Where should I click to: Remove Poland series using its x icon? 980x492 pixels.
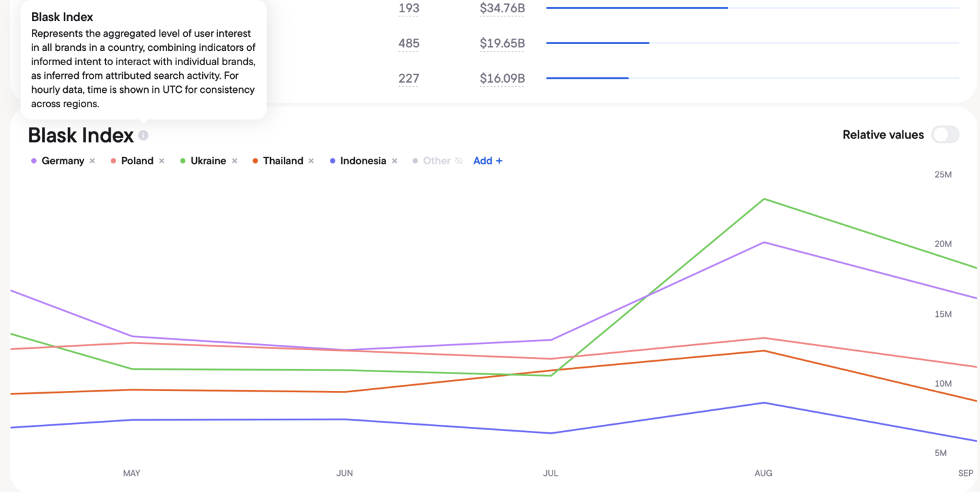pyautogui.click(x=162, y=161)
